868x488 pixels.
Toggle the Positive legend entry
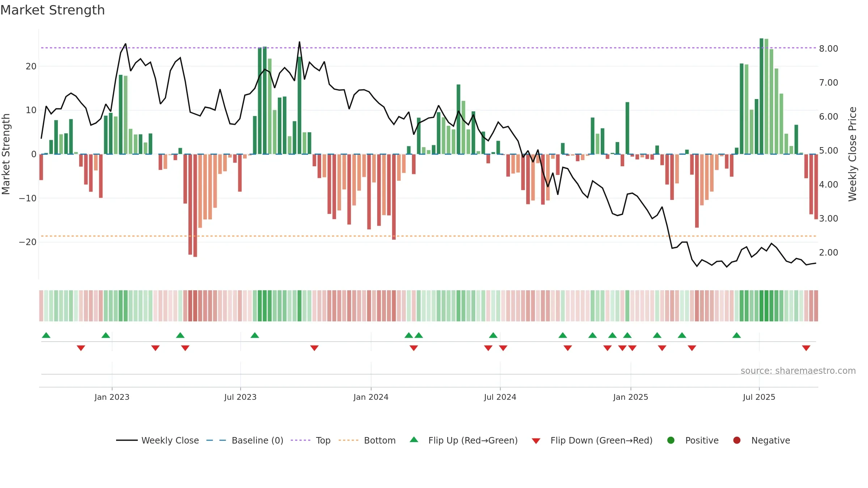tap(693, 440)
